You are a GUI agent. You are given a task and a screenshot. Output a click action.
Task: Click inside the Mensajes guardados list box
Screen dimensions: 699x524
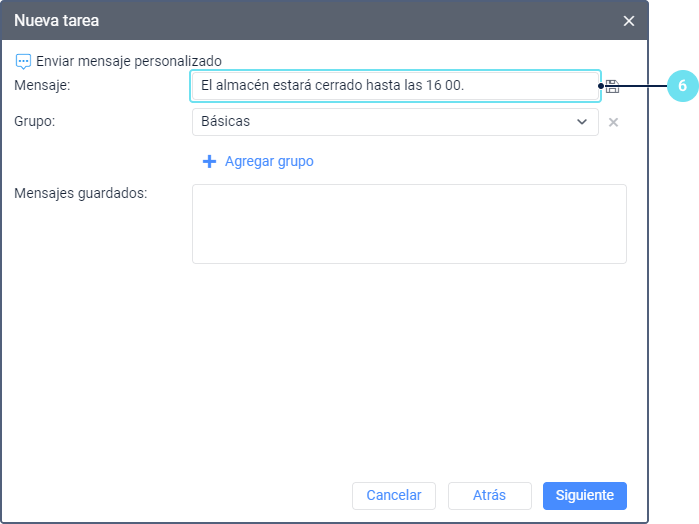(x=409, y=224)
